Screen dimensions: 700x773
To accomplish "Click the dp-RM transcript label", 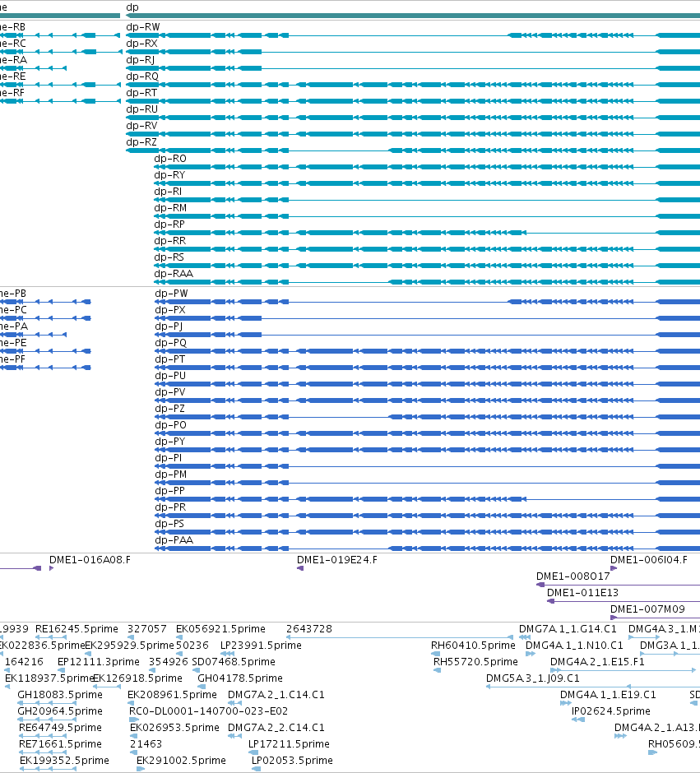I will pos(170,207).
